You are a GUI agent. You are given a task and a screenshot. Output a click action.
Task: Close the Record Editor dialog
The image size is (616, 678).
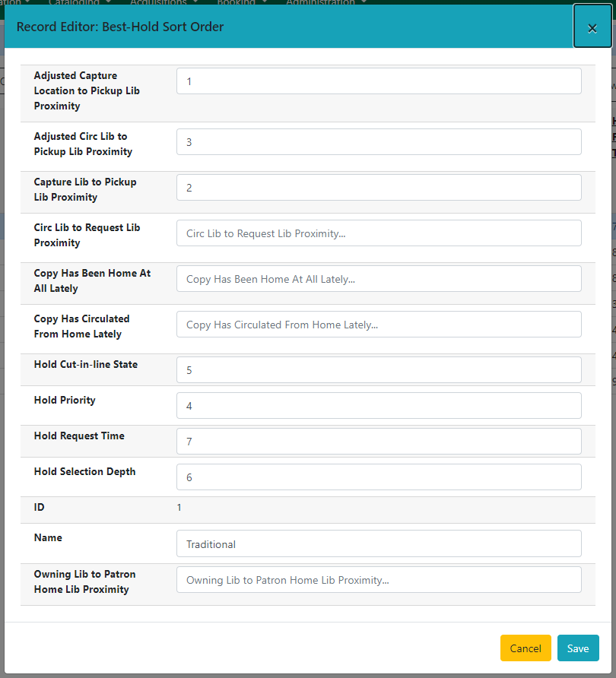point(592,27)
